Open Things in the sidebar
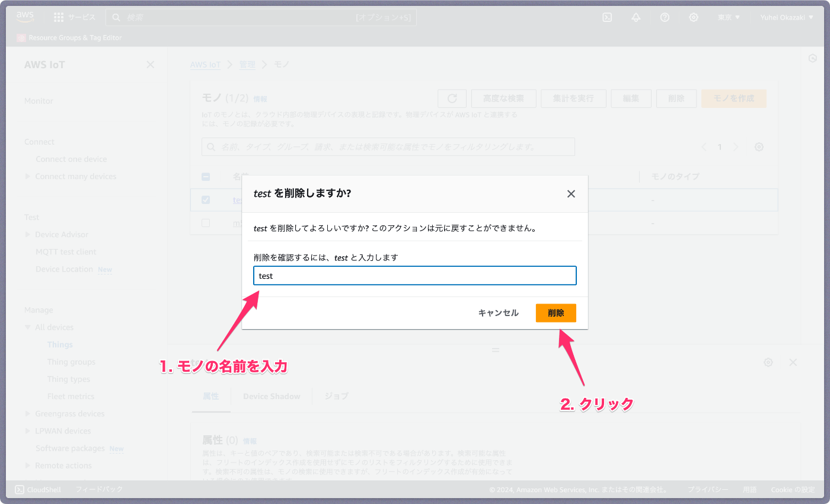This screenshot has height=504, width=830. point(60,344)
